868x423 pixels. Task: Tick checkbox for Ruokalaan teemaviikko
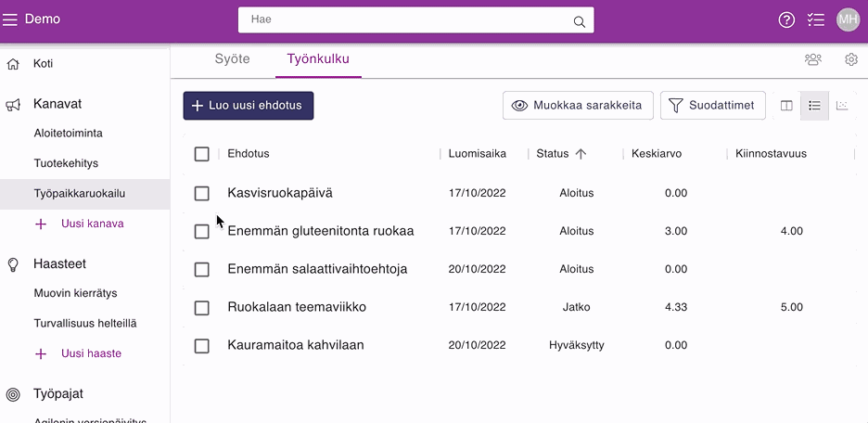[202, 308]
